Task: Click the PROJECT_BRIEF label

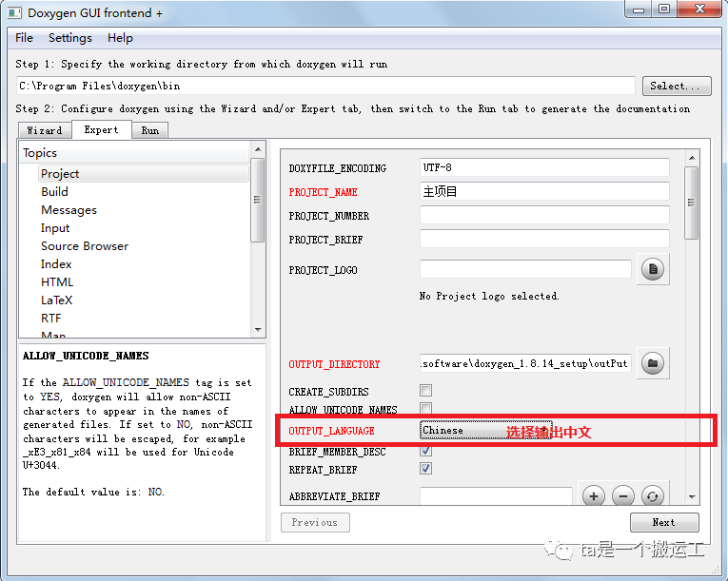Action: tap(325, 240)
